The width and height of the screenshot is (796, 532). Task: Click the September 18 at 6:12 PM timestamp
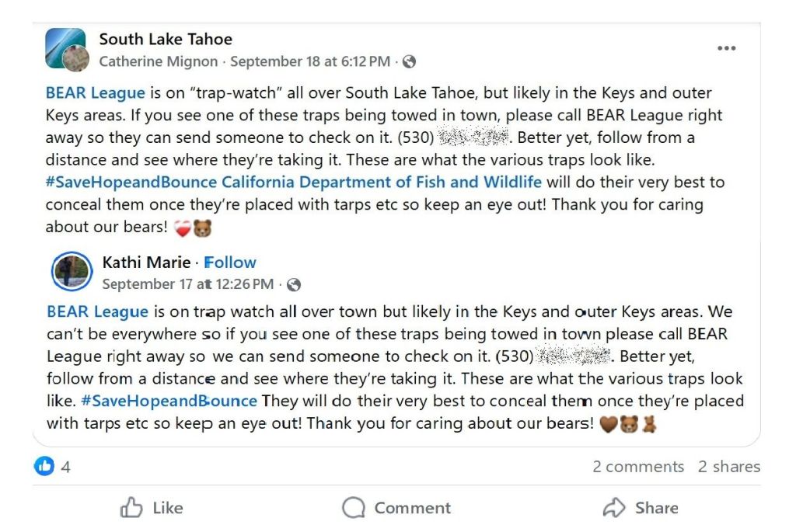tap(310, 61)
